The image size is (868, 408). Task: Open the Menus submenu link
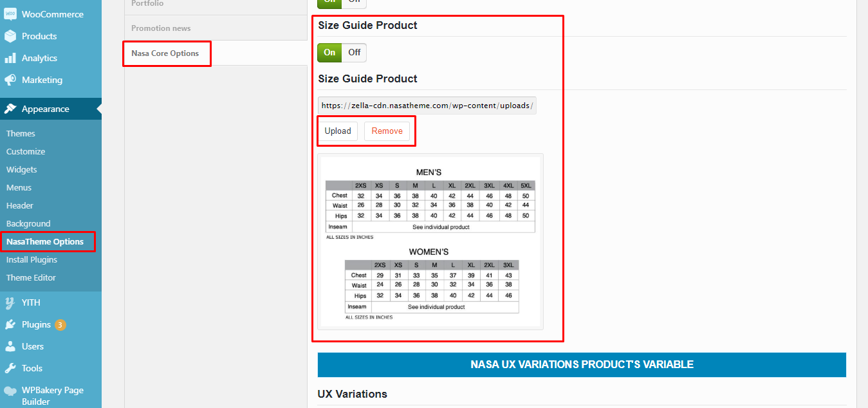pos(19,188)
